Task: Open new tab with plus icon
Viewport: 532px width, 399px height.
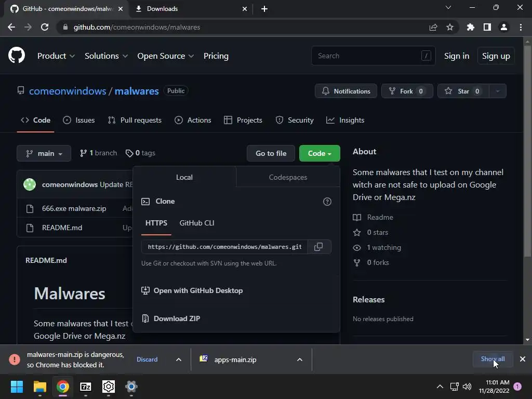Action: pyautogui.click(x=264, y=9)
